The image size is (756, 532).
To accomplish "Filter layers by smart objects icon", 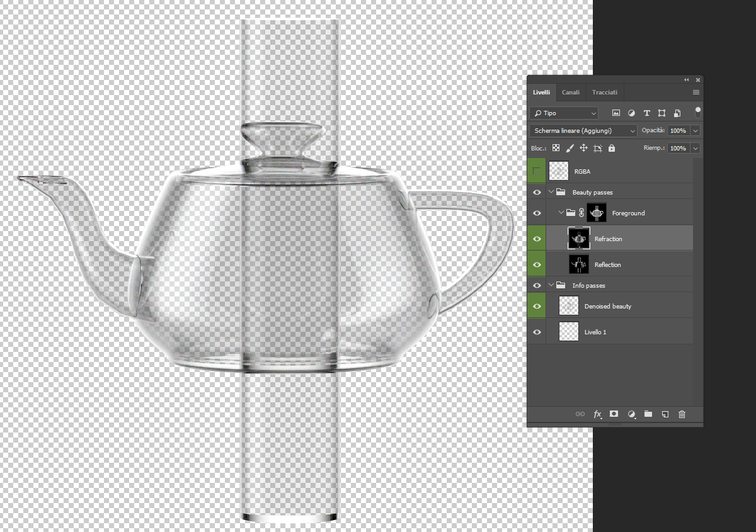I will [677, 113].
